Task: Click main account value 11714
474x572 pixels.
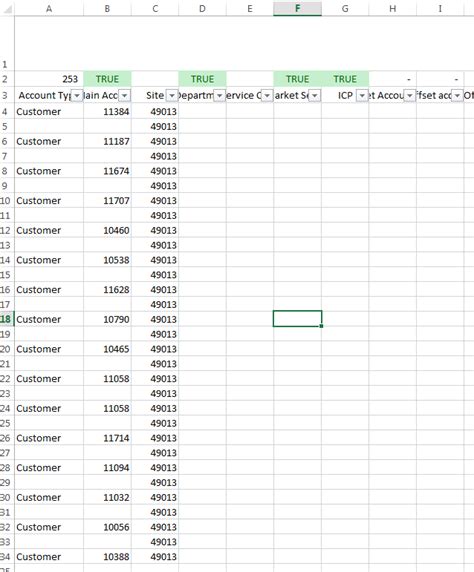Action: 116,438
